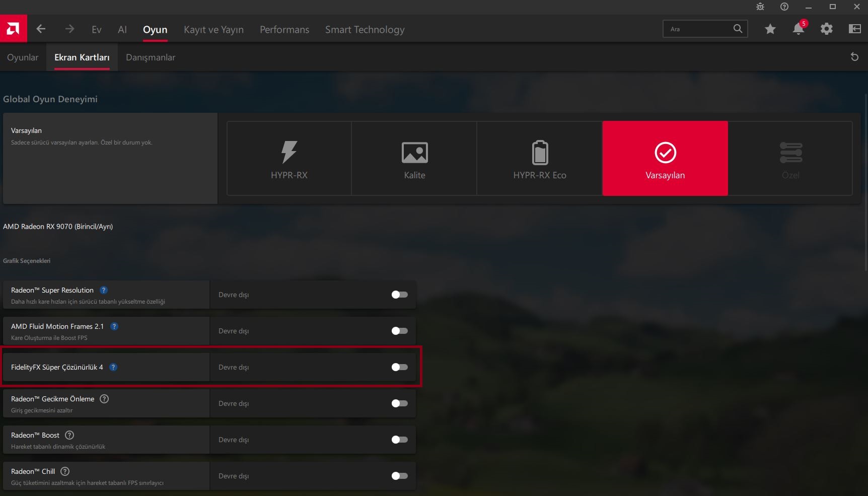Open the bug report icon
This screenshot has width=868, height=496.
(x=760, y=7)
